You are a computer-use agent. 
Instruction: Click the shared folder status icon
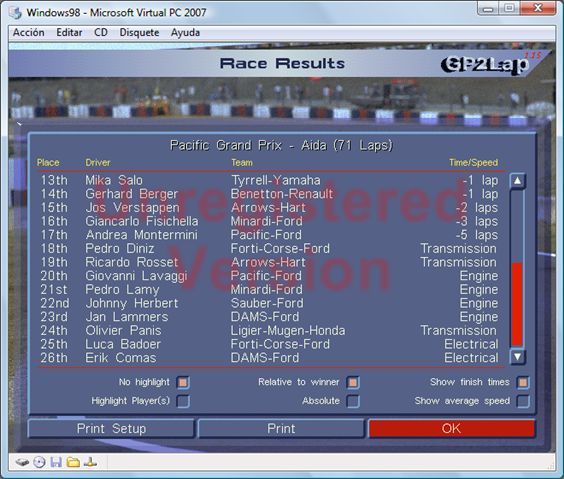pos(73,462)
